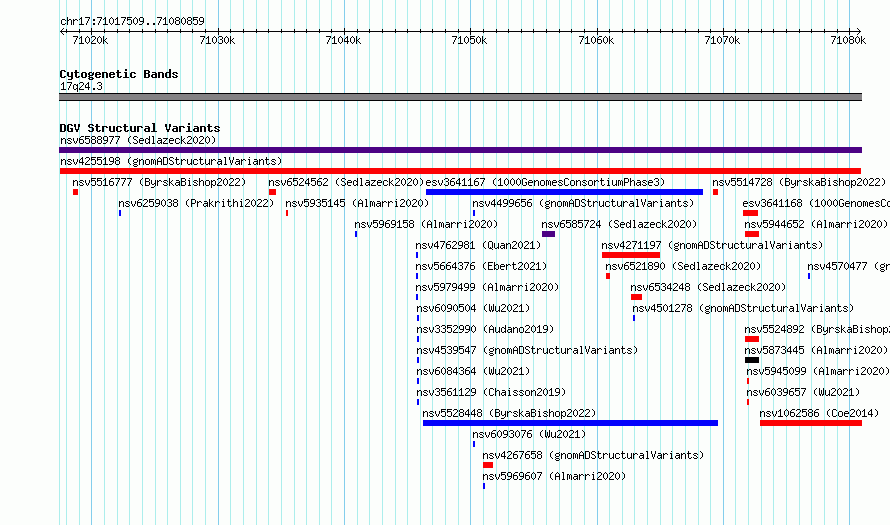The height and width of the screenshot is (525, 890).
Task: Click nsv5935145 (Almarri2020) label
Action: 357,203
